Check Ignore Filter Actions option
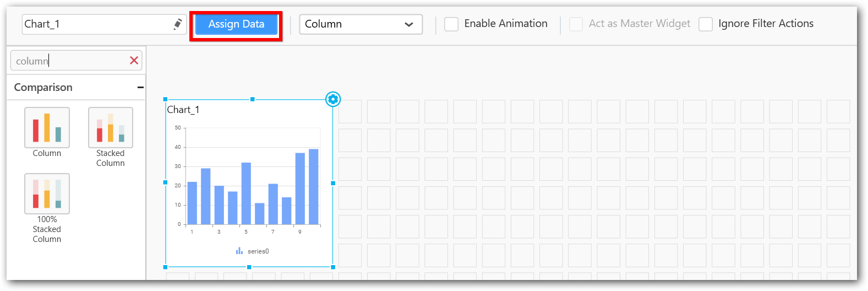 (x=706, y=24)
